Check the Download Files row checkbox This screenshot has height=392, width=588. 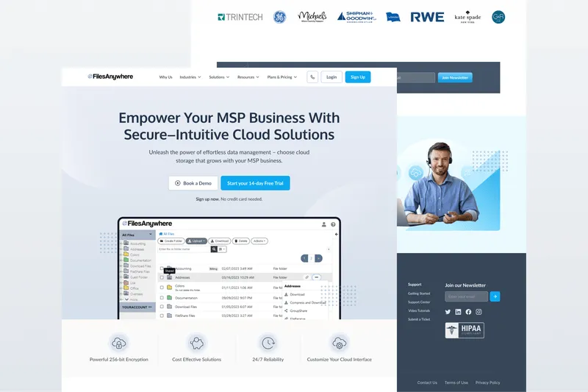pyautogui.click(x=162, y=307)
